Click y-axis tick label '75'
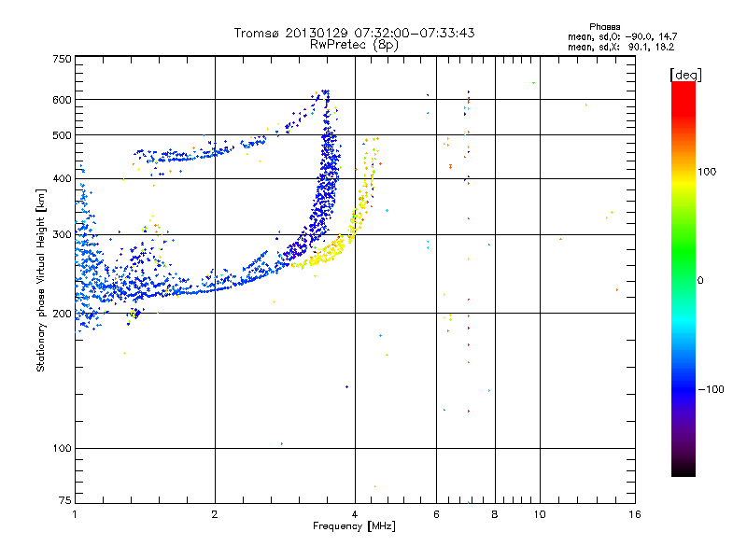 (65, 500)
